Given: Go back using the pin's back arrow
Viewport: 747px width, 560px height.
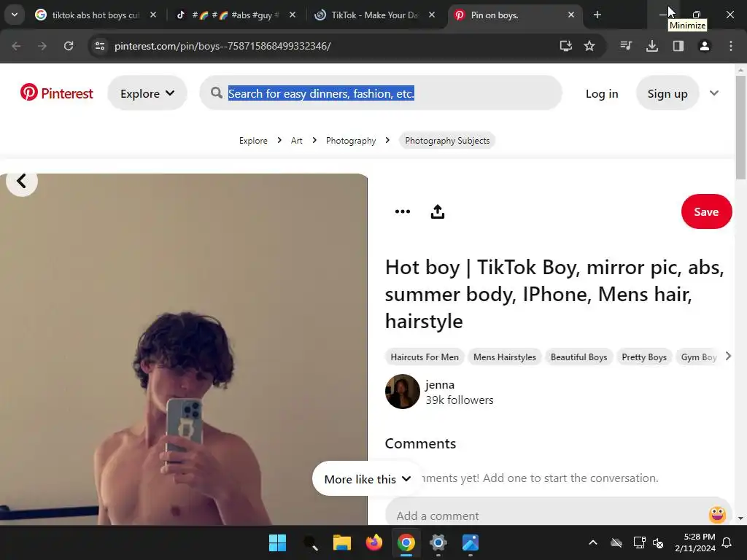Looking at the screenshot, I should coord(21,181).
